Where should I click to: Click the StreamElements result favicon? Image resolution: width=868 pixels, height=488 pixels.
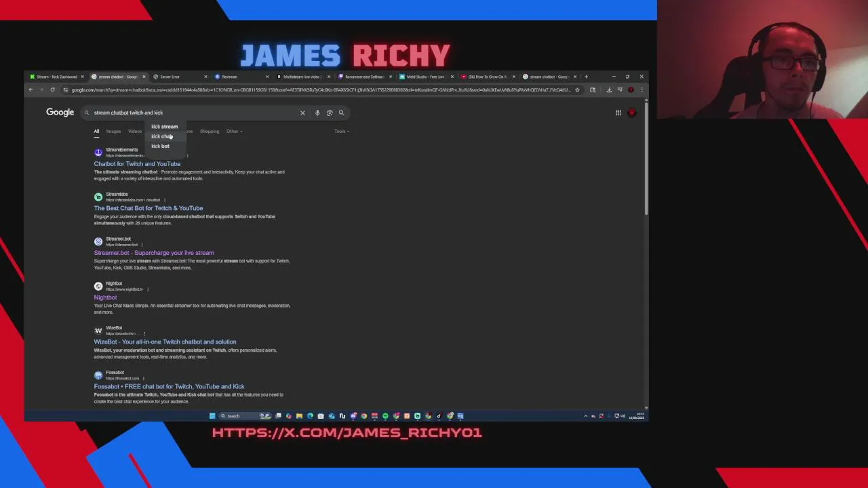pyautogui.click(x=98, y=152)
